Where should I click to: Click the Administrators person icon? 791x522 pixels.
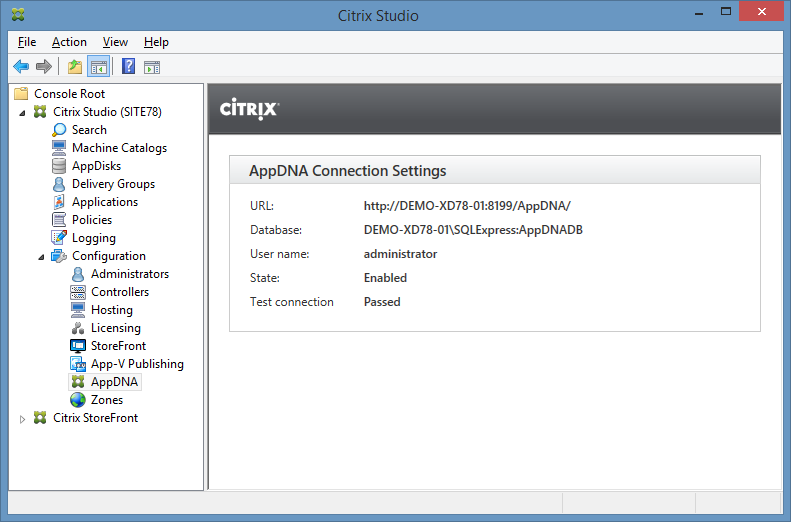point(78,274)
